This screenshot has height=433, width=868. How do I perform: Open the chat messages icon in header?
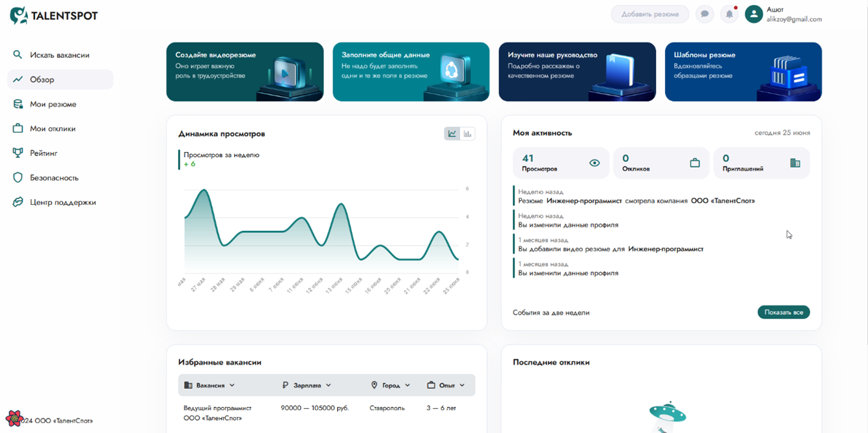pyautogui.click(x=705, y=14)
